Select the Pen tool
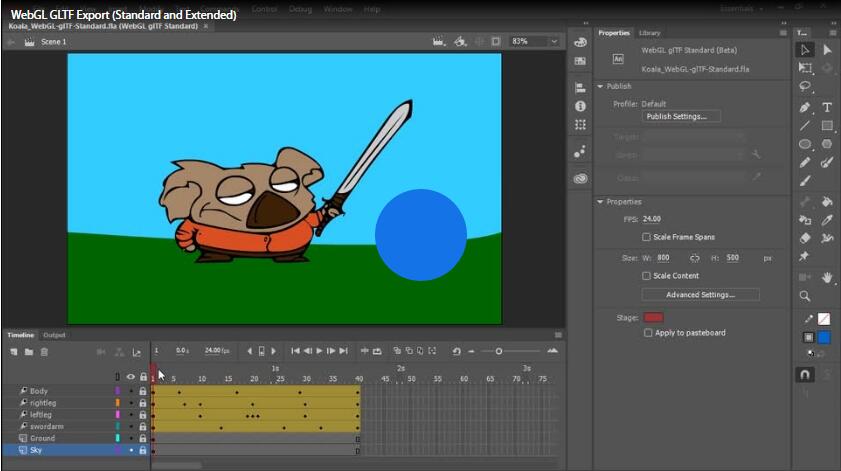 [805, 107]
